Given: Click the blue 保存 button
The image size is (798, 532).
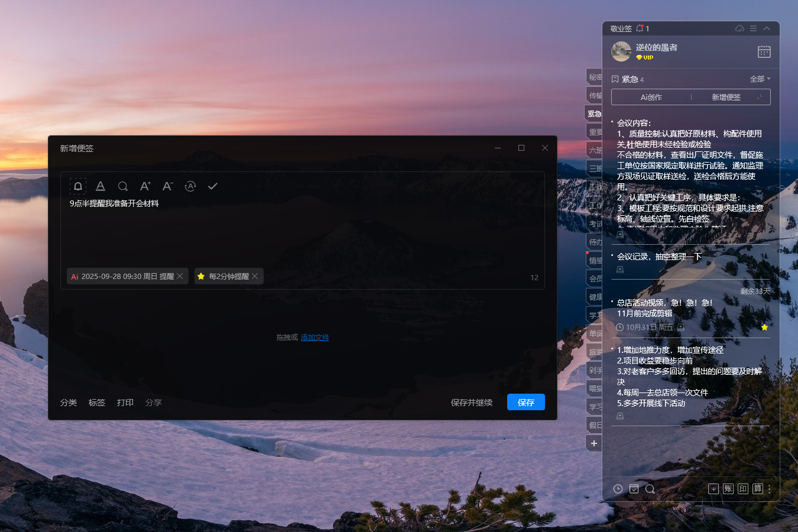Looking at the screenshot, I should 525,402.
